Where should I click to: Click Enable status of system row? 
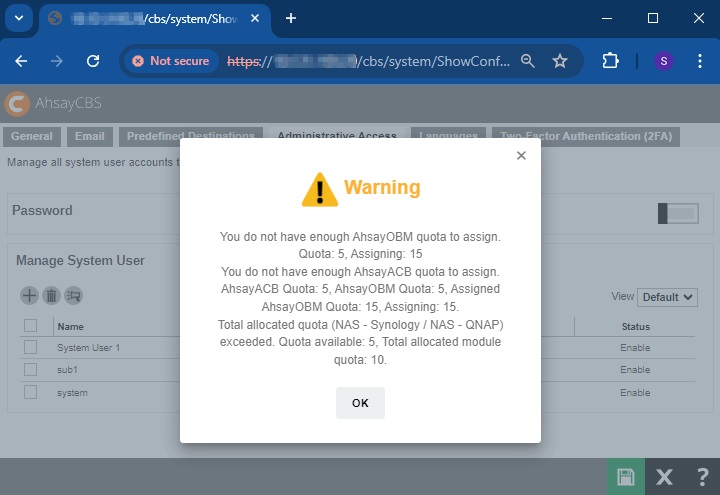[x=635, y=393]
